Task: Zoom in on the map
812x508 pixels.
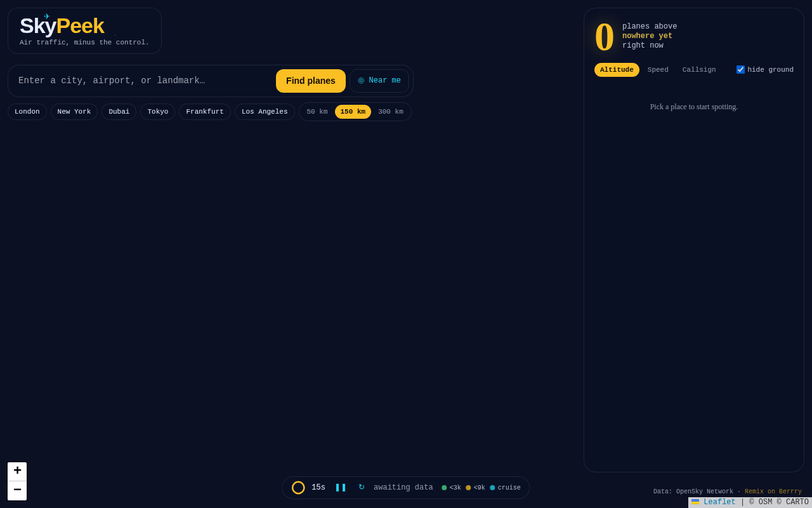Action: [x=17, y=471]
